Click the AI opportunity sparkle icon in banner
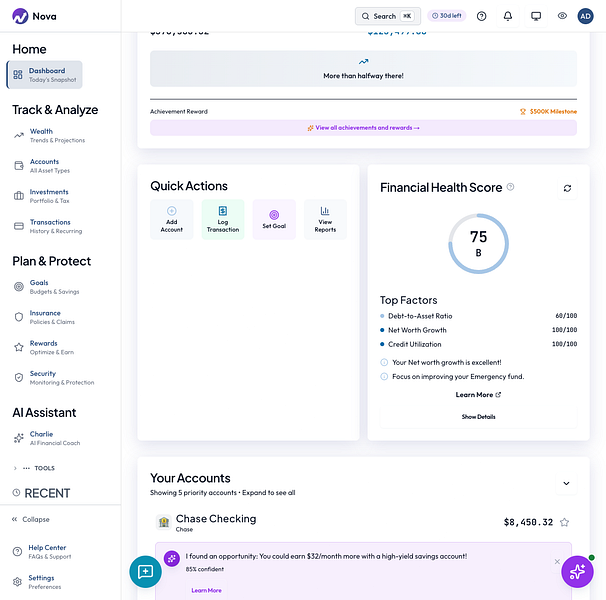 coord(172,559)
